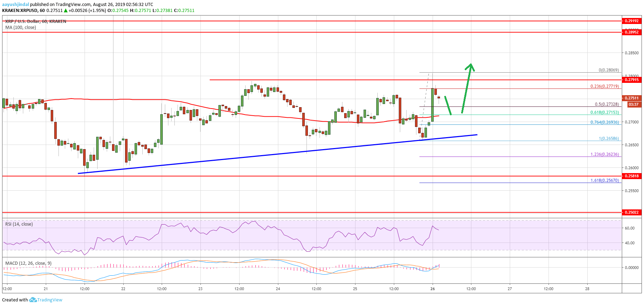Click the Fibonacci 1.236(0.26236) level label

pyautogui.click(x=605, y=154)
